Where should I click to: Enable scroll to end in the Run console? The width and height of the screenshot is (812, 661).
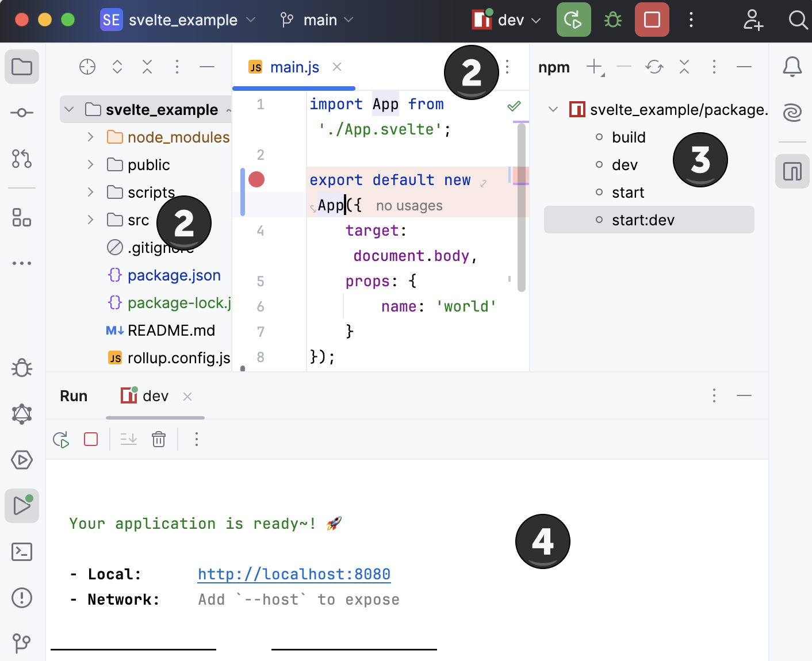point(128,439)
